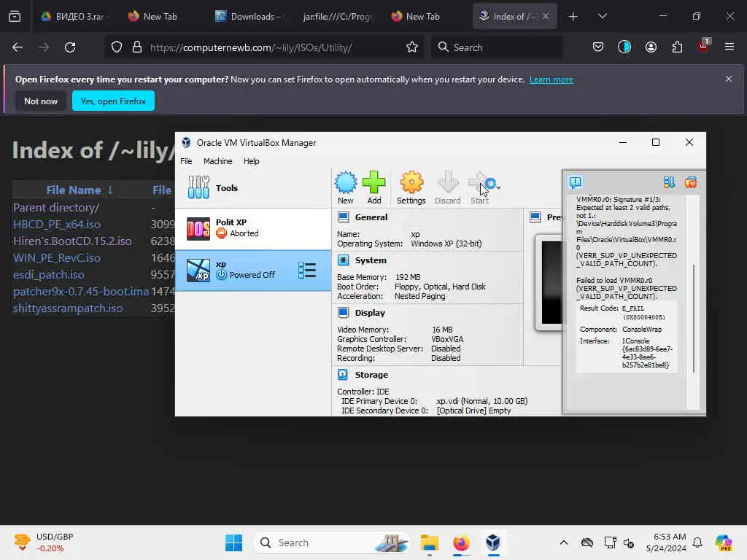The height and width of the screenshot is (560, 747).
Task: Open File Explorer from taskbar
Action: 429,542
